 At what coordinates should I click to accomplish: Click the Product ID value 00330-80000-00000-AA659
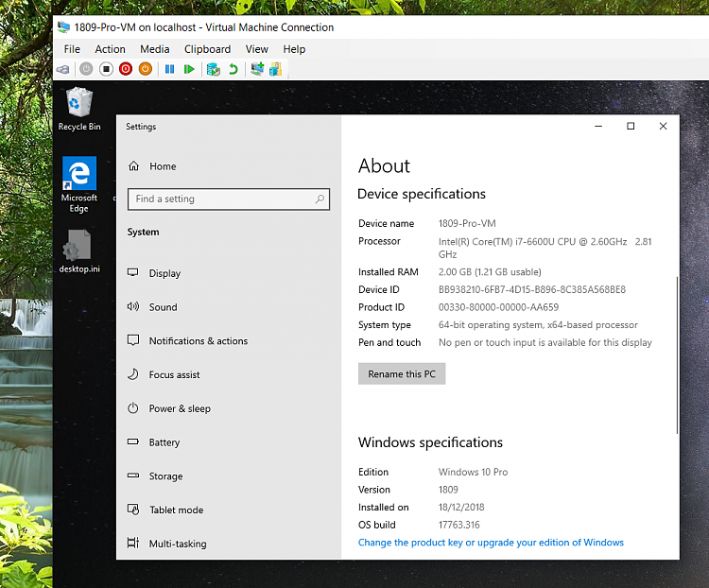click(498, 307)
